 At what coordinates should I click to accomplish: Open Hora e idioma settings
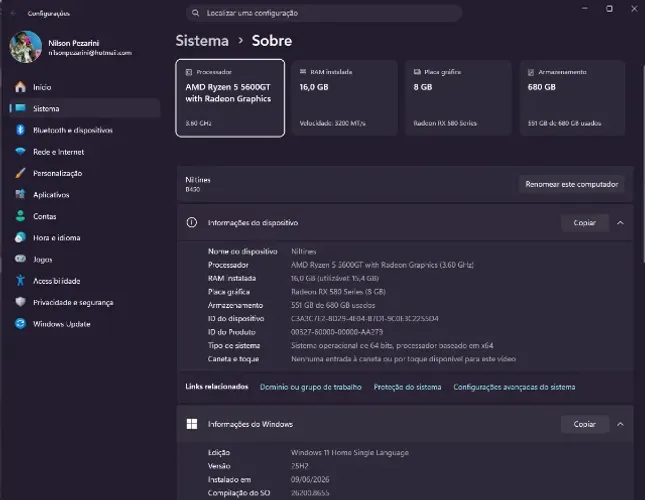pyautogui.click(x=85, y=238)
